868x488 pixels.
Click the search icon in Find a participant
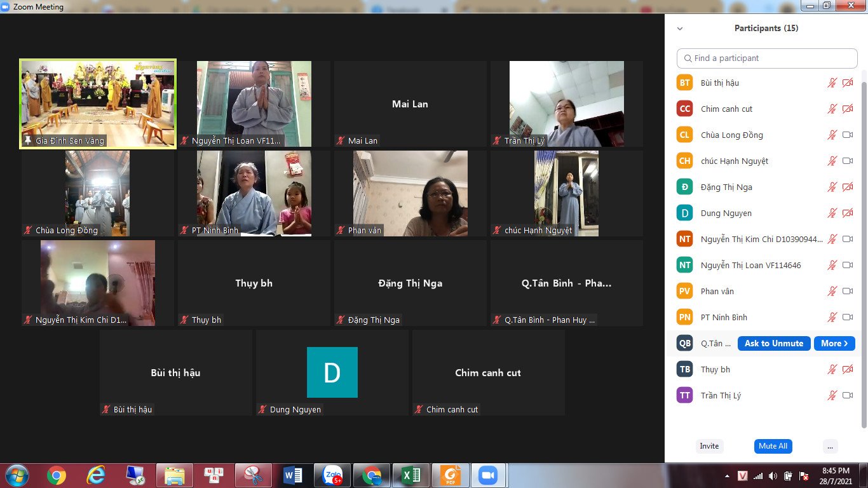688,58
